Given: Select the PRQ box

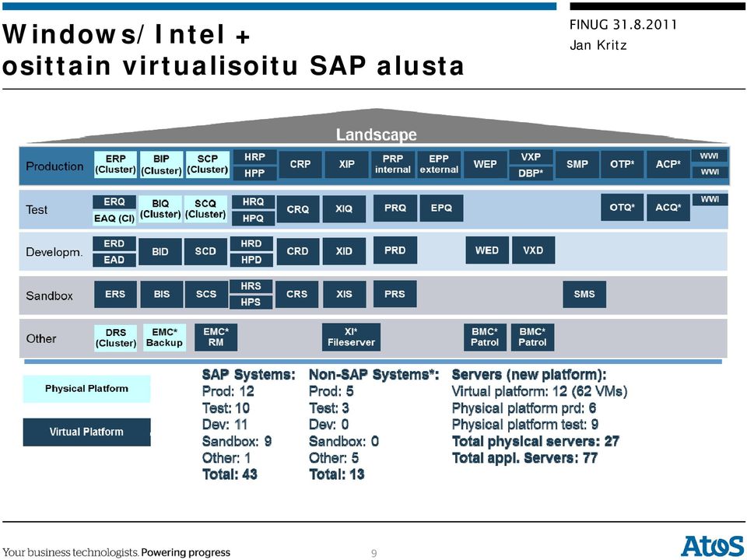Looking at the screenshot, I should 395,208.
